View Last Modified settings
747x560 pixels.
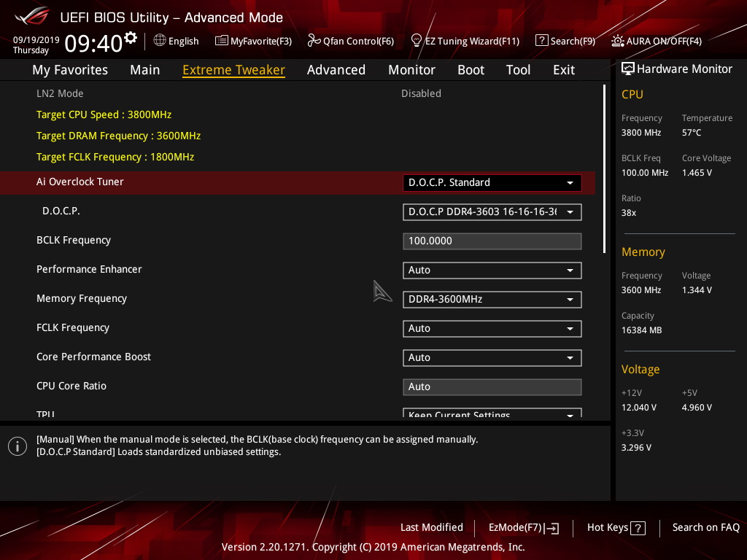432,527
